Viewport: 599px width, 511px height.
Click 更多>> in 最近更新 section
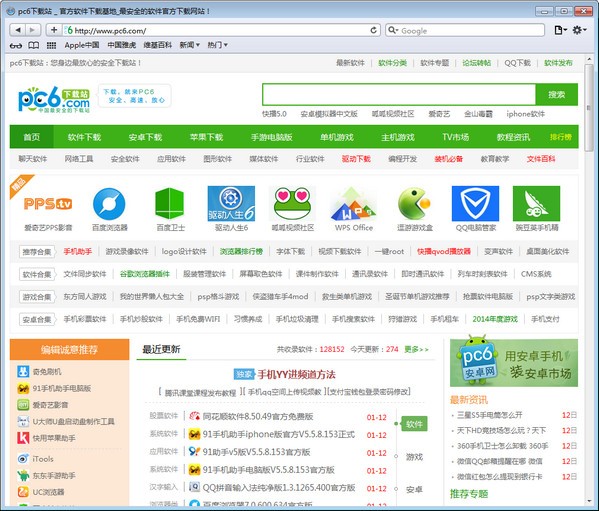[x=416, y=349]
